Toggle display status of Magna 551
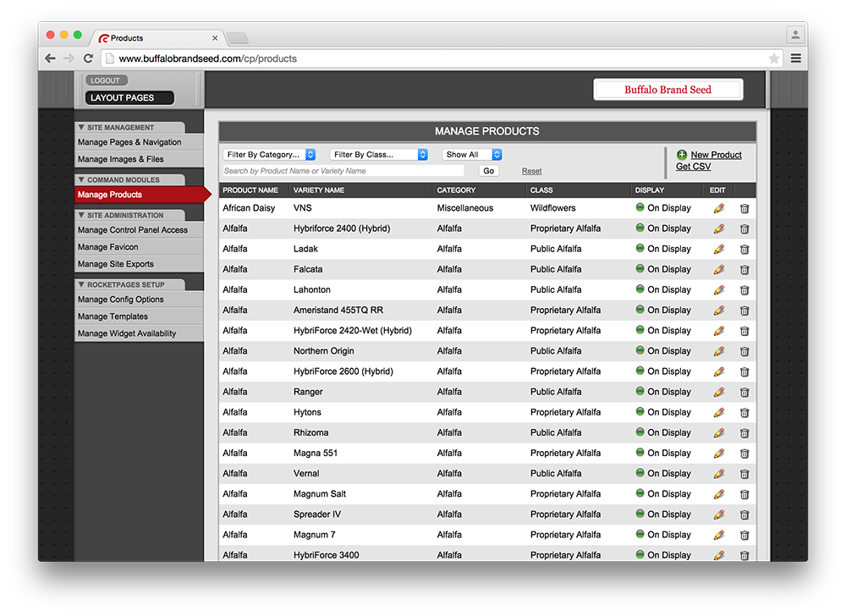Screen dimensions: 846x616 tap(640, 453)
